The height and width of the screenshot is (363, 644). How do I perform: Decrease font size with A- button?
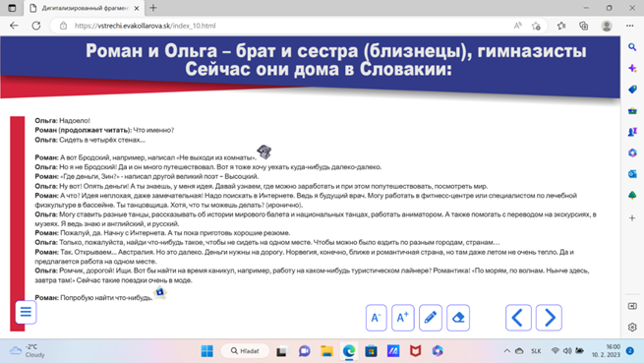click(376, 318)
